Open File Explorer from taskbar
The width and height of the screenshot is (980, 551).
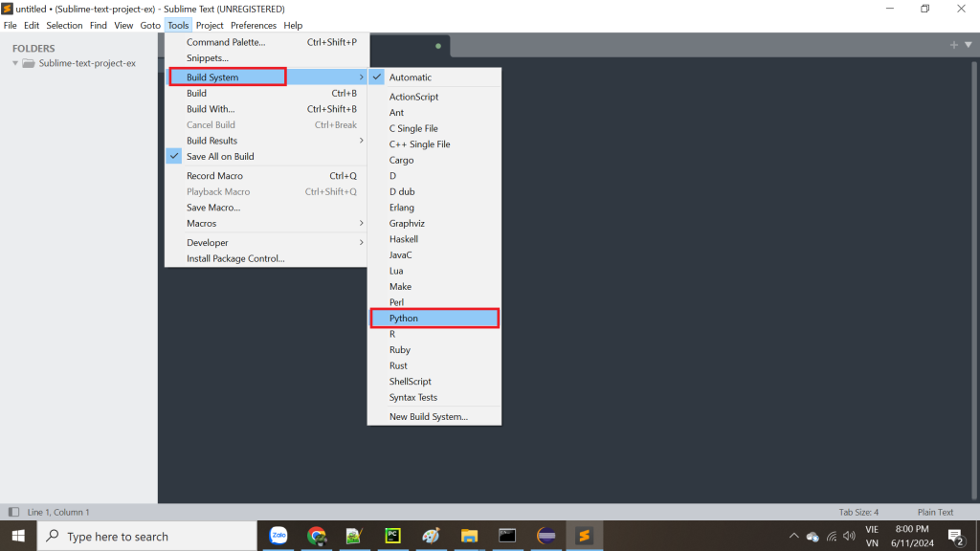pyautogui.click(x=469, y=536)
